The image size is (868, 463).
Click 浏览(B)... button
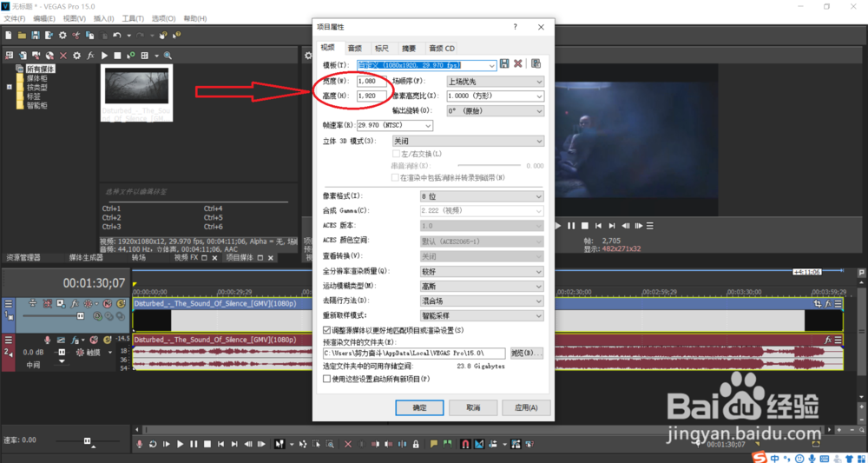526,353
